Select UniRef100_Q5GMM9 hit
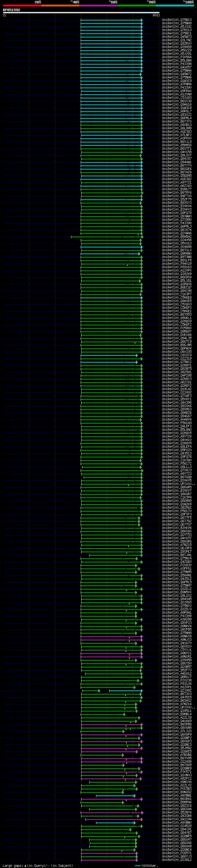 tap(177, 501)
